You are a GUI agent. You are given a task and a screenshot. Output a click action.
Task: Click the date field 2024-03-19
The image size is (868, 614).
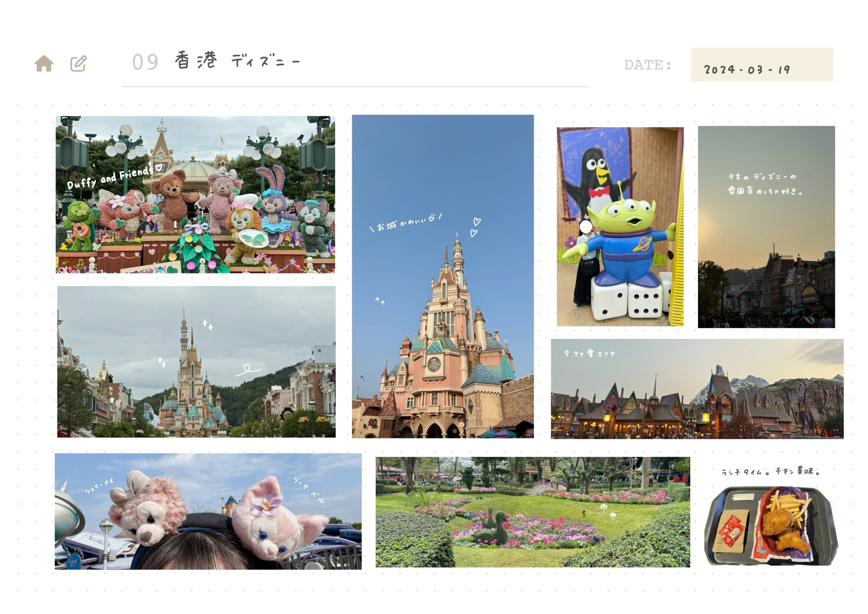(x=762, y=65)
